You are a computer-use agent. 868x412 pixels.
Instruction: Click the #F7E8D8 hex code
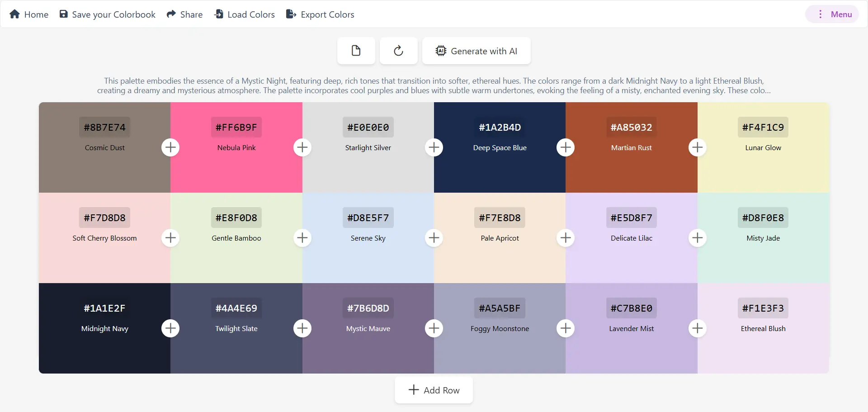(500, 218)
